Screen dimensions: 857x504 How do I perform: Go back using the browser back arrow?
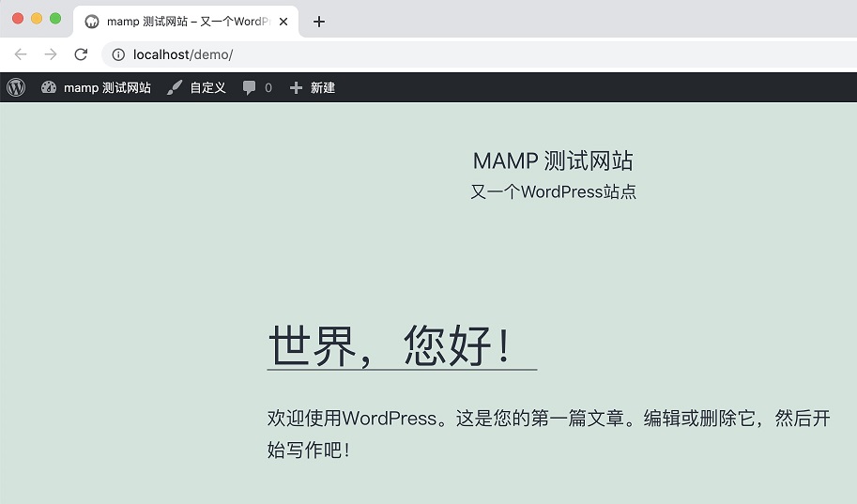tap(21, 54)
